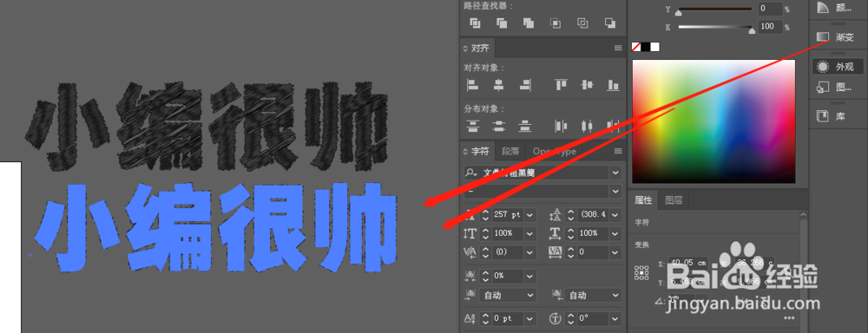Image resolution: width=868 pixels, height=333 pixels.
Task: Select the blue 小编很帅 text object
Action: [216, 227]
